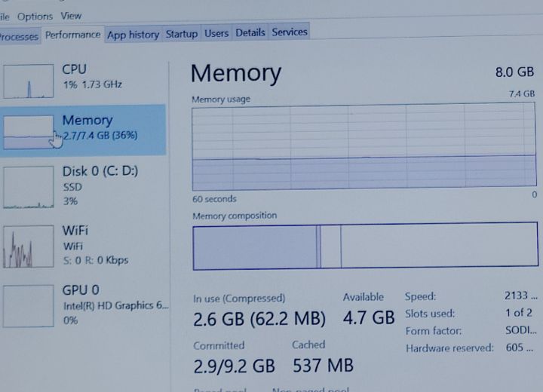Click the Available label
Screen dimensions: 543x392
point(364,297)
